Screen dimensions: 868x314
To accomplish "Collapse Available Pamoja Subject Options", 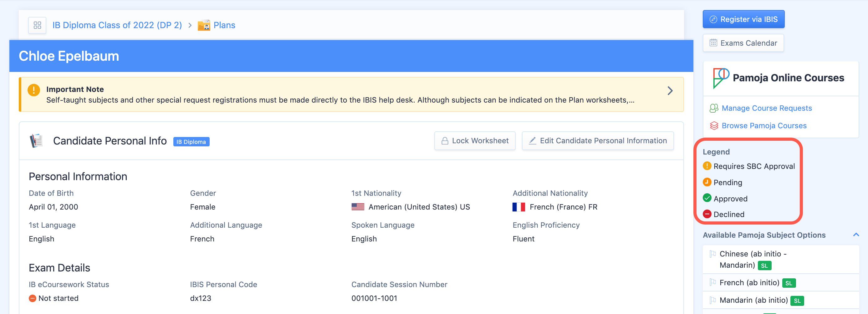I will point(855,235).
